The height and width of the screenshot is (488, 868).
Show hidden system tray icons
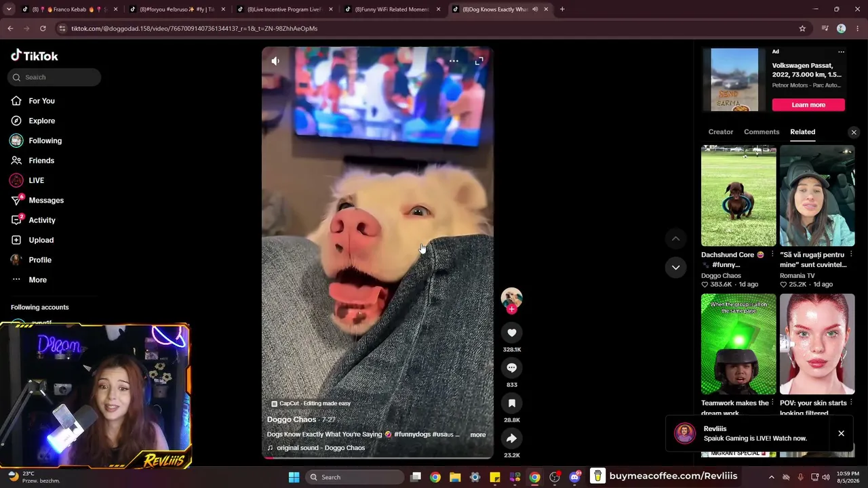pos(771,477)
